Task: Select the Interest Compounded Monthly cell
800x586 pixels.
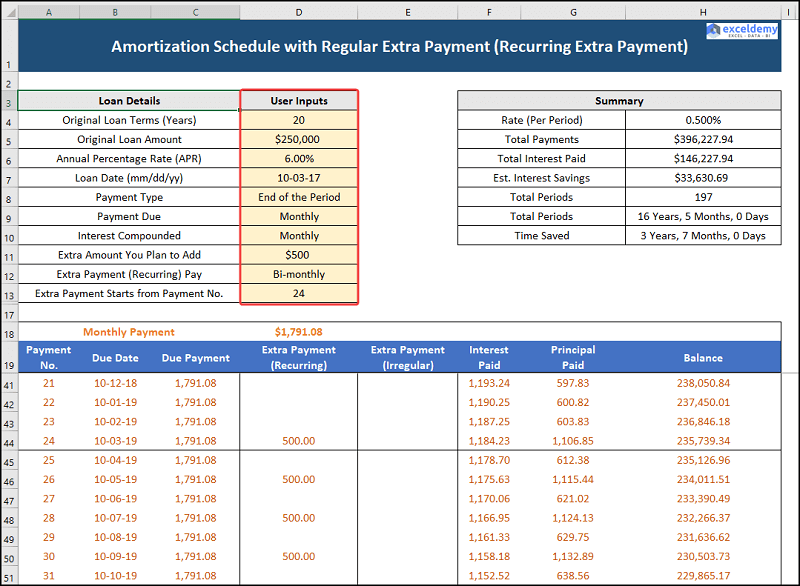Action: [299, 236]
